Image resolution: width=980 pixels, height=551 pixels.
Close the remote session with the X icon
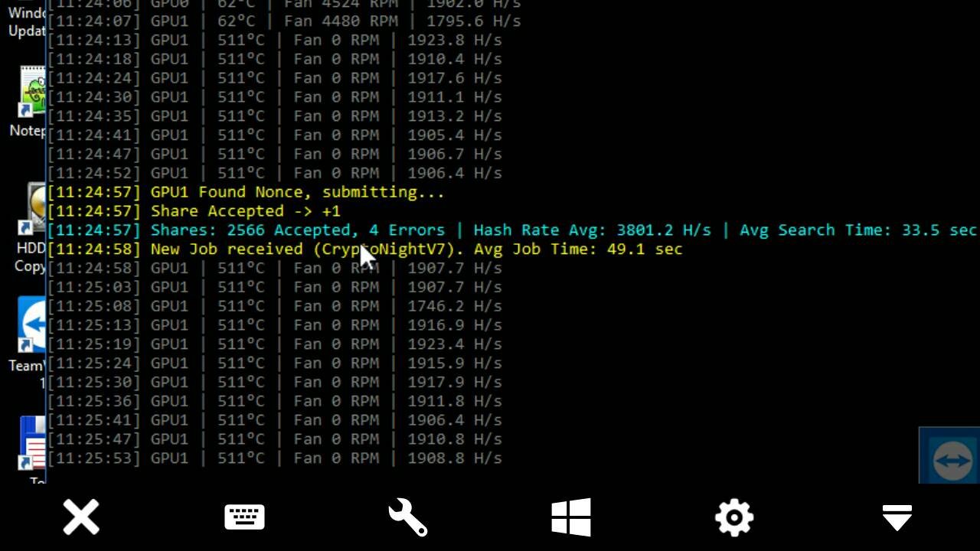pyautogui.click(x=81, y=517)
